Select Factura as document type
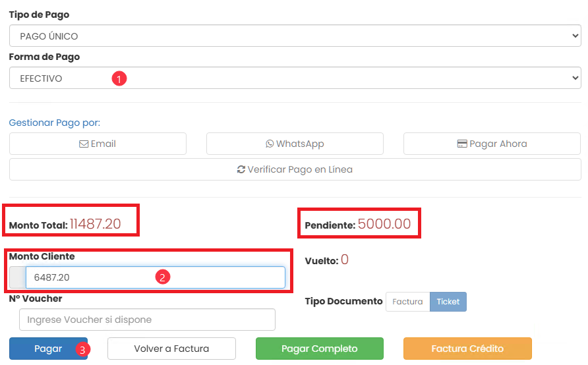 [x=407, y=301]
